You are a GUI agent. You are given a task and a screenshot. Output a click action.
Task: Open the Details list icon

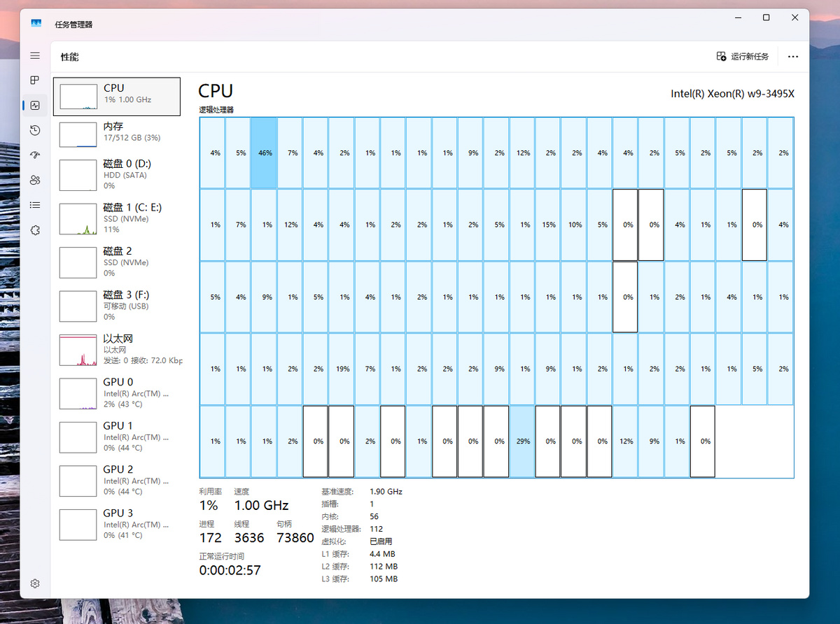point(35,205)
